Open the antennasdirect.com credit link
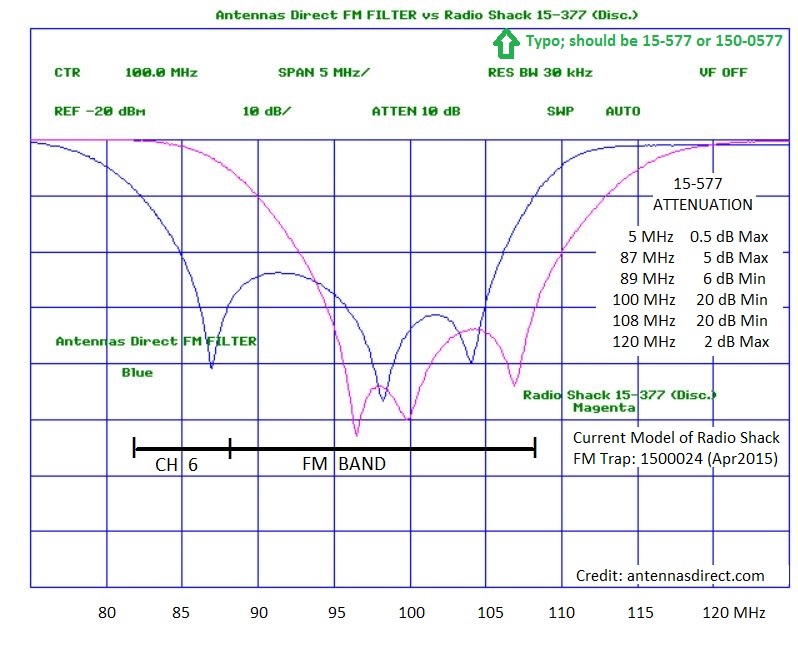798x645 pixels. pyautogui.click(x=670, y=575)
